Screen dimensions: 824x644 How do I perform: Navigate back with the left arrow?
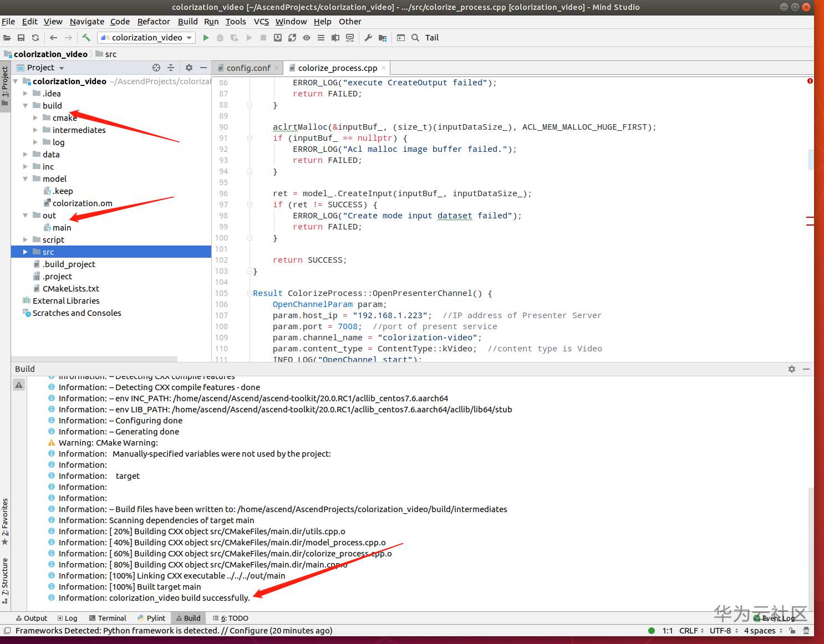pos(54,38)
